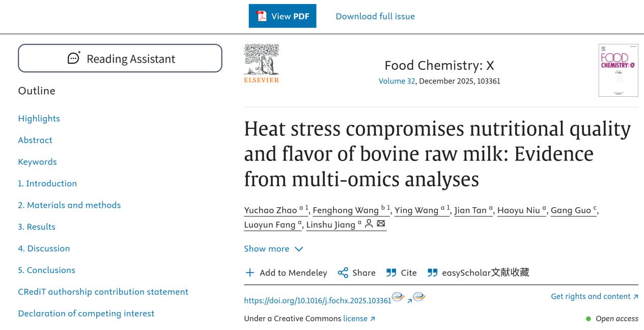
Task: Click the Food Chemistry: X cover thumbnail
Action: pyautogui.click(x=618, y=70)
